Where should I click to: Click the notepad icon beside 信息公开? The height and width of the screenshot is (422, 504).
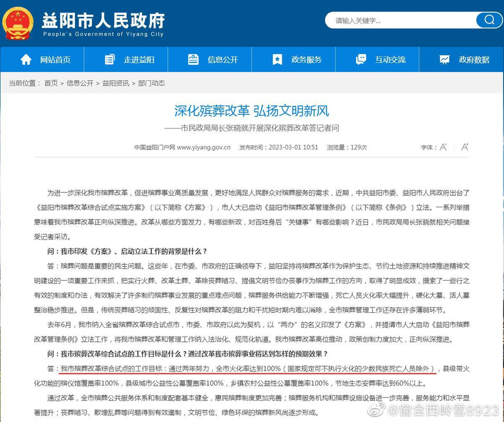(193, 60)
